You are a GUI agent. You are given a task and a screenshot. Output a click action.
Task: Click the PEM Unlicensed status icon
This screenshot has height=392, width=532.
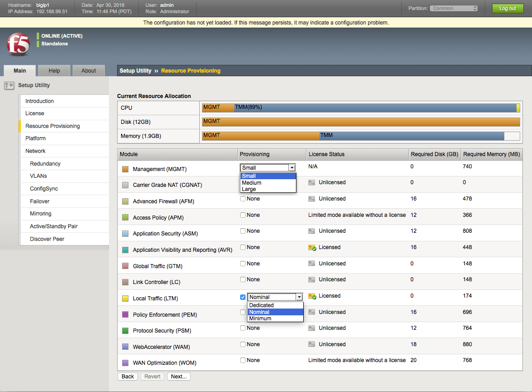tap(311, 312)
